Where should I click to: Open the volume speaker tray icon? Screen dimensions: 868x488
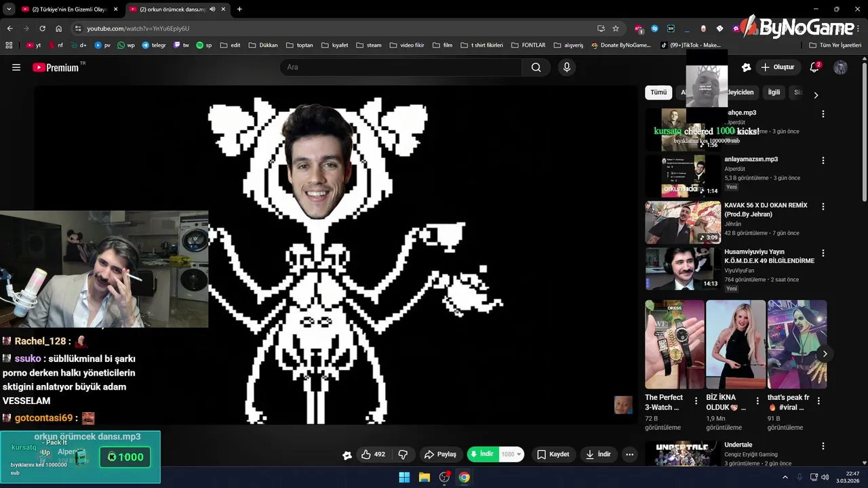point(825,477)
